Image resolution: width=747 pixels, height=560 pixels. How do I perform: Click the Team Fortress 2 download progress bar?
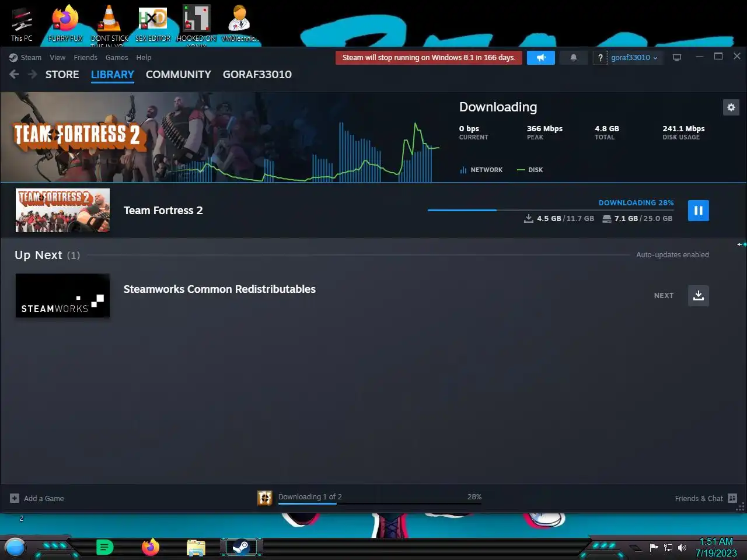(x=550, y=210)
